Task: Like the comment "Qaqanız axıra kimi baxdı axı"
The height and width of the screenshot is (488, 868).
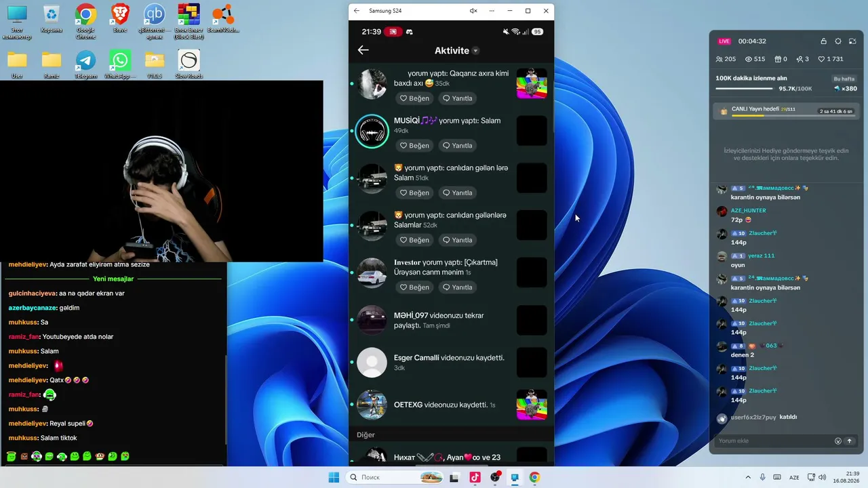Action: (x=414, y=98)
